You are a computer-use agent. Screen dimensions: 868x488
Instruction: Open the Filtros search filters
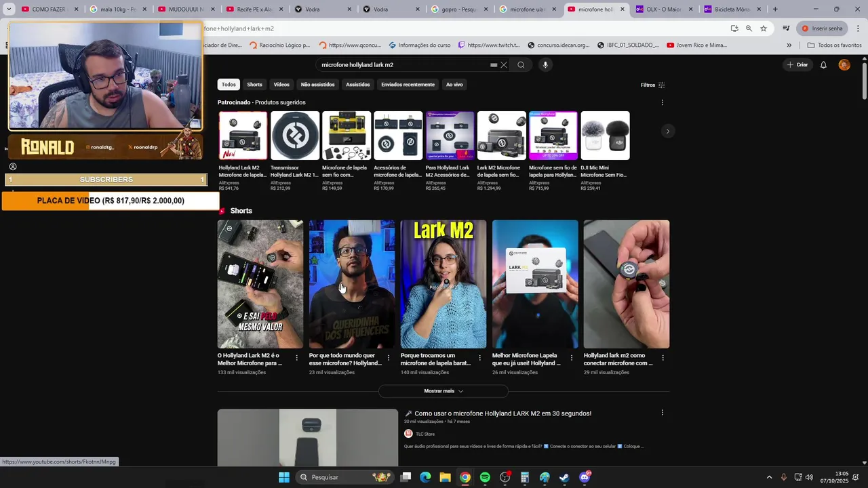pos(653,85)
